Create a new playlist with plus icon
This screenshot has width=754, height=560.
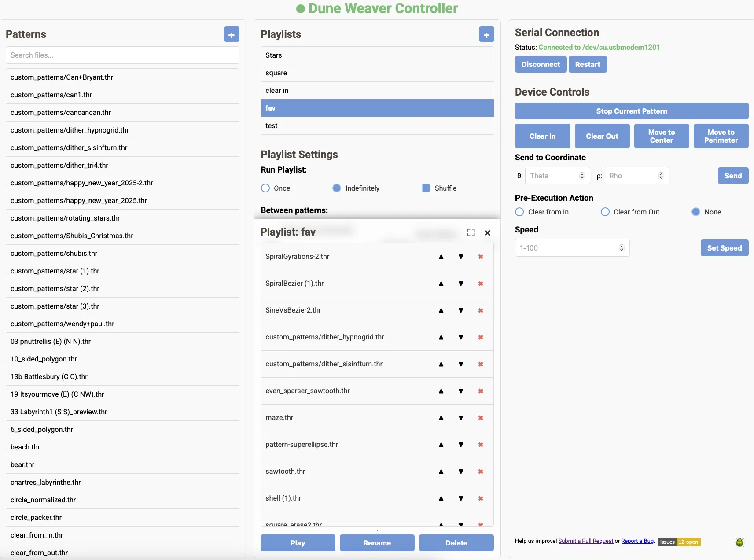pos(486,34)
